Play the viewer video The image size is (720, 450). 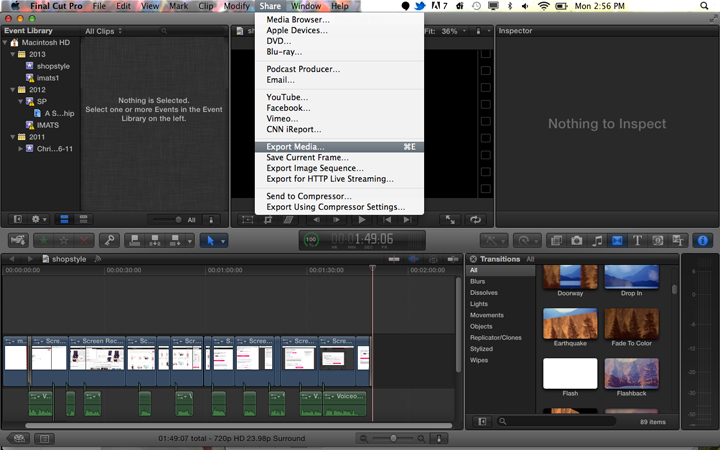(362, 220)
